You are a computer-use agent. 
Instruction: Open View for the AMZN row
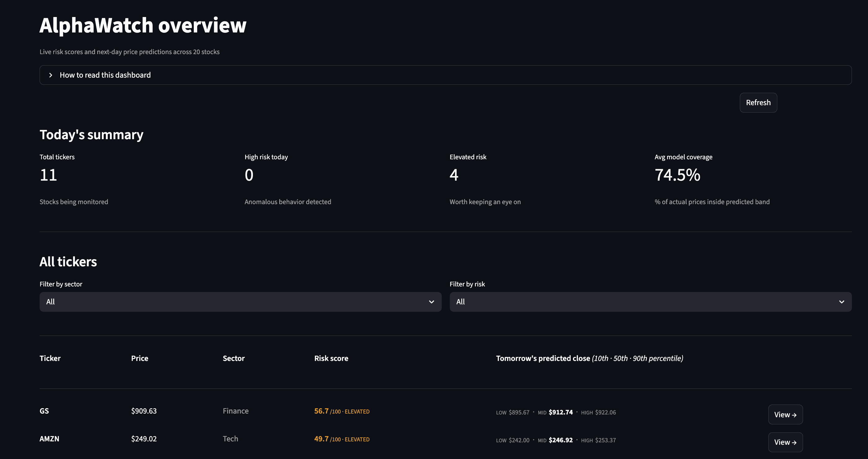point(785,442)
